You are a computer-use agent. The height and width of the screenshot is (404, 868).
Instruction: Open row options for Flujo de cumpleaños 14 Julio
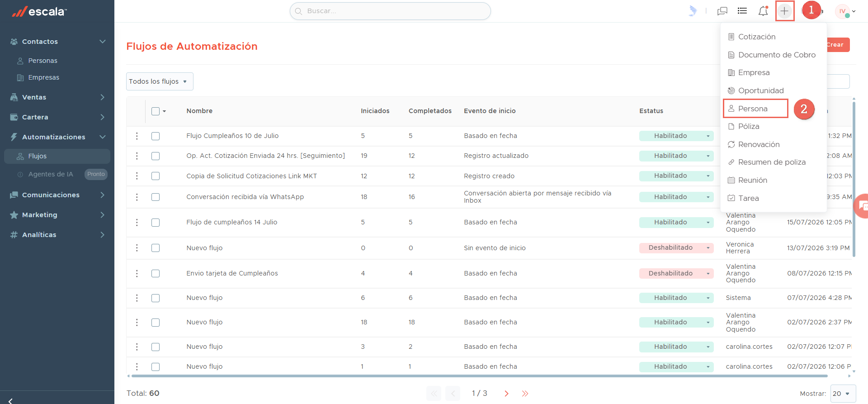tap(137, 222)
